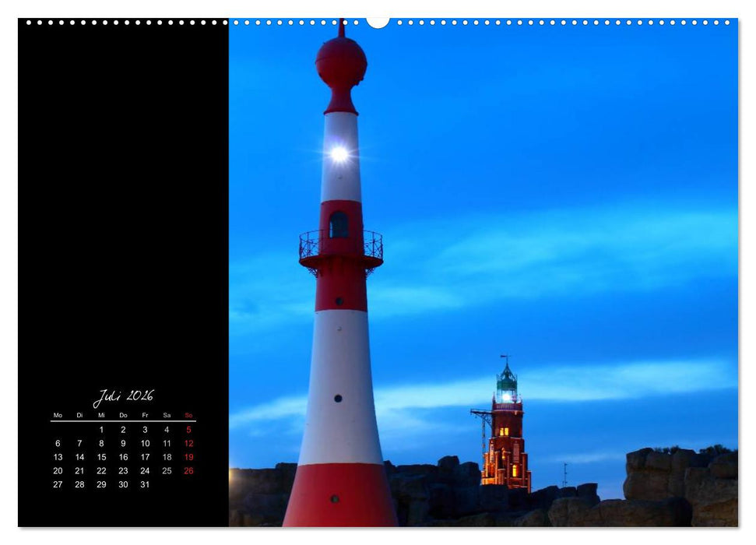
Task: Click the red Sunday date 12
Action: [x=189, y=443]
